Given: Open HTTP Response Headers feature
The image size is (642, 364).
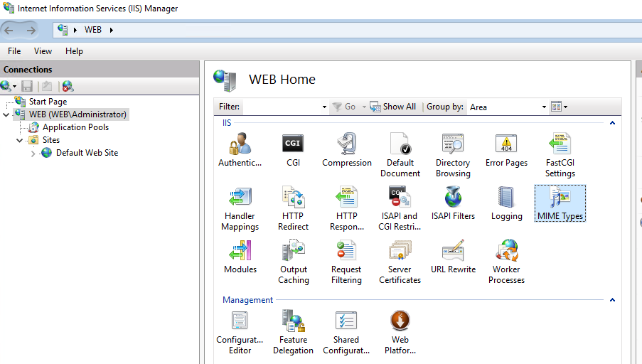Looking at the screenshot, I should 347,208.
